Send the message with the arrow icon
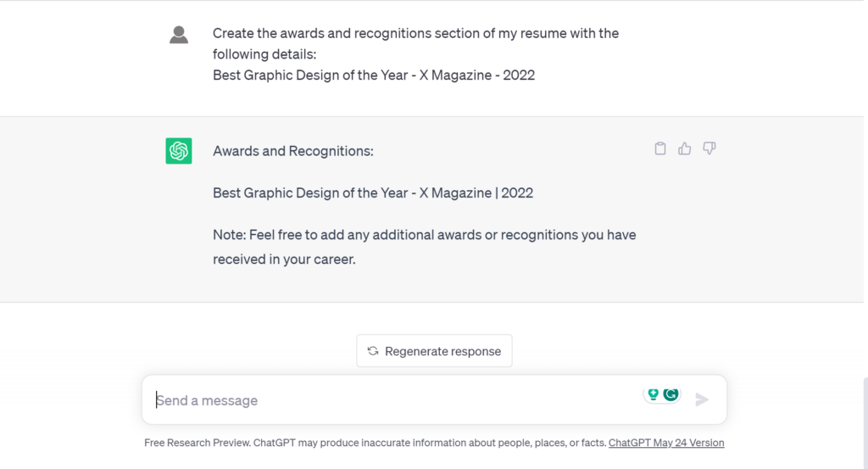This screenshot has width=868, height=469. pyautogui.click(x=702, y=399)
